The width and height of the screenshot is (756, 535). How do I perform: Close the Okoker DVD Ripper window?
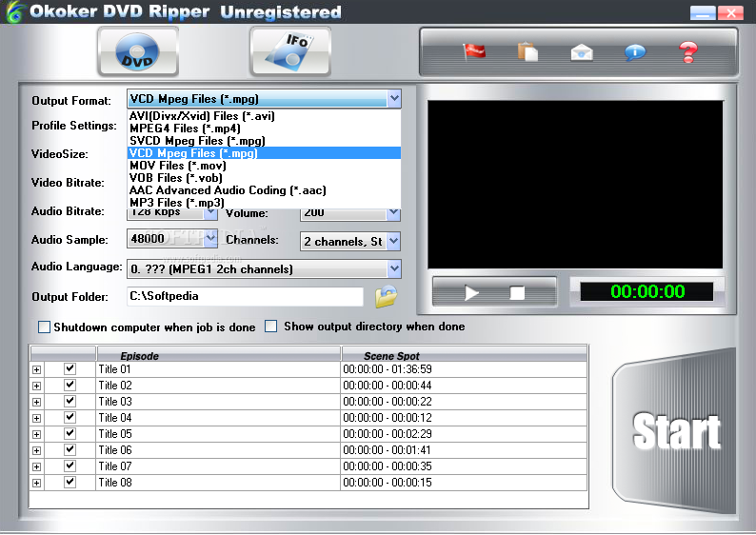(x=730, y=12)
